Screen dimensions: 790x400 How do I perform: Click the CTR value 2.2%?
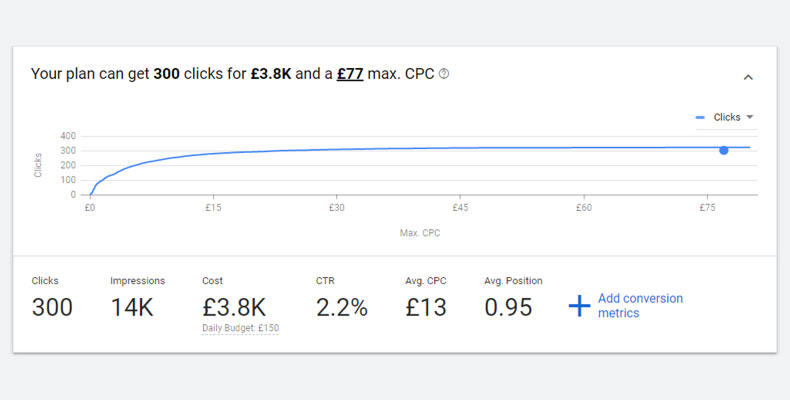(x=342, y=307)
